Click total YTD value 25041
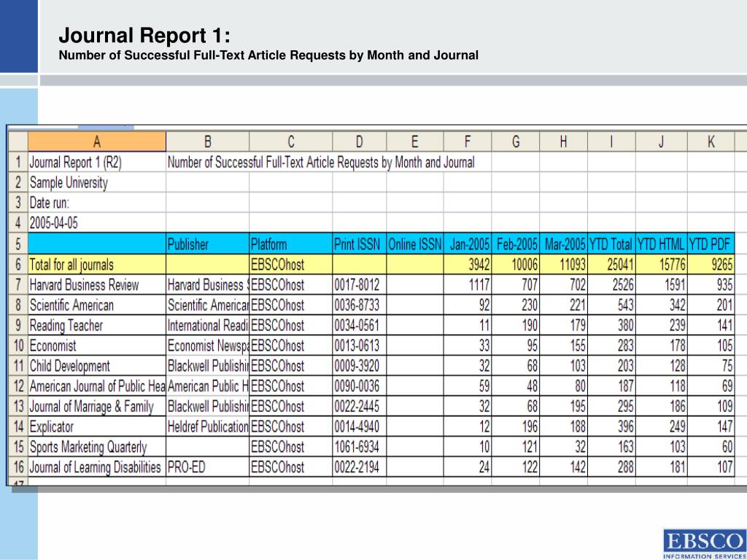747x560 pixels. pyautogui.click(x=612, y=264)
